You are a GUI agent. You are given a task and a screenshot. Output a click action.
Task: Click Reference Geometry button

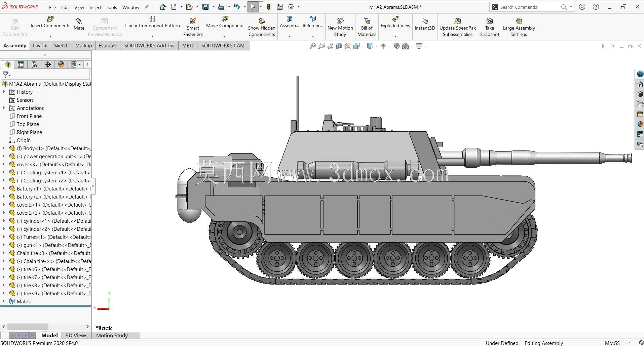coord(313,22)
